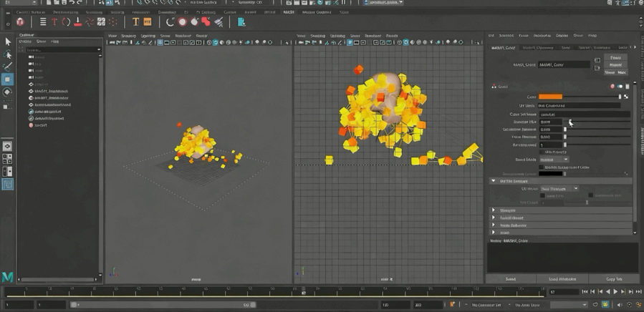
Task: Select the Paint Selection brush tool
Action: coord(8,67)
